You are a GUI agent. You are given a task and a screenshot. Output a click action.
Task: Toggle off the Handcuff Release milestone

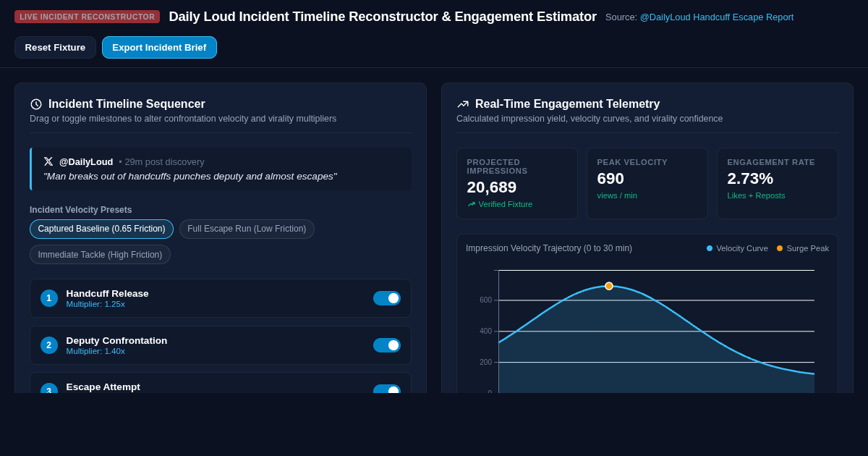387,298
